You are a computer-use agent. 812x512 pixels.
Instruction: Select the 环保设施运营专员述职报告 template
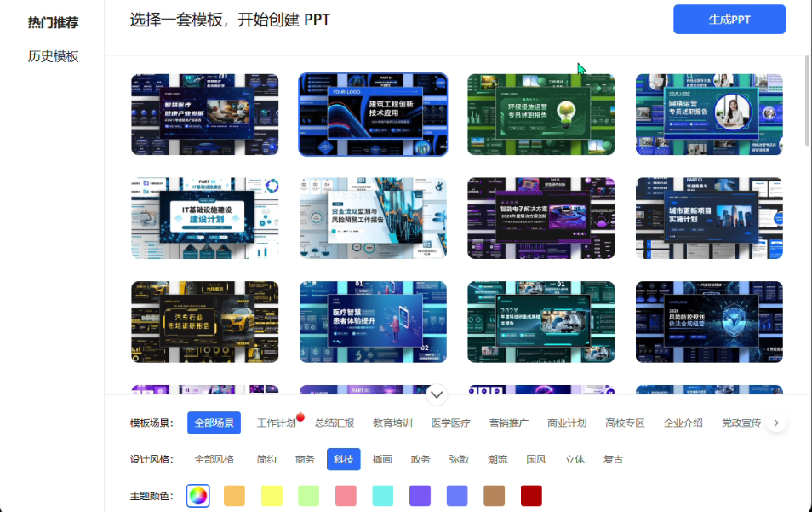(540, 114)
